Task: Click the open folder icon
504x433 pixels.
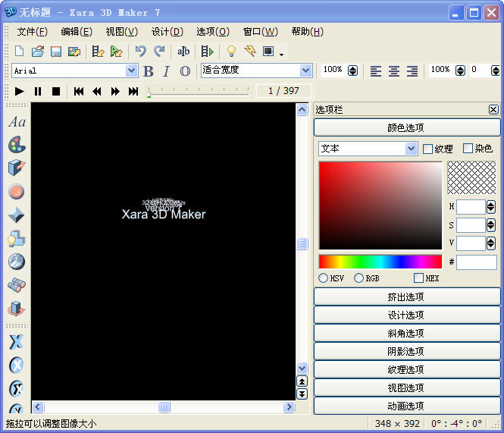Action: click(37, 52)
